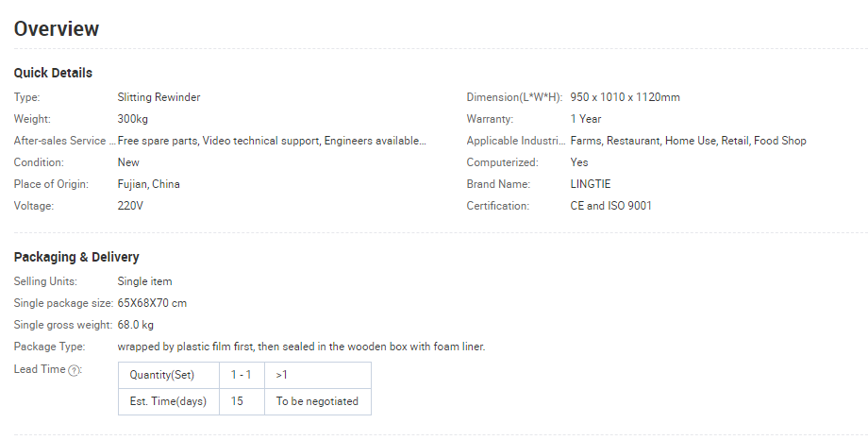Click the Packaging & Delivery section title
868x440 pixels.
[x=76, y=257]
